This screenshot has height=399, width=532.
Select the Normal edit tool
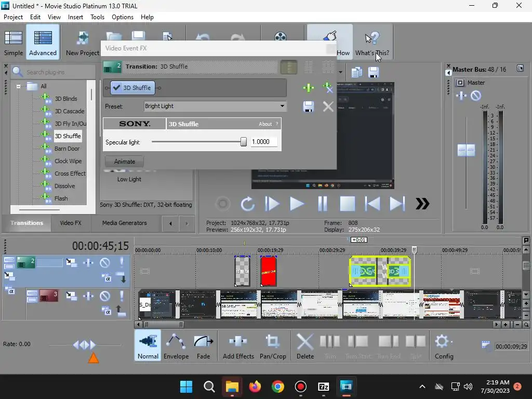pyautogui.click(x=148, y=345)
